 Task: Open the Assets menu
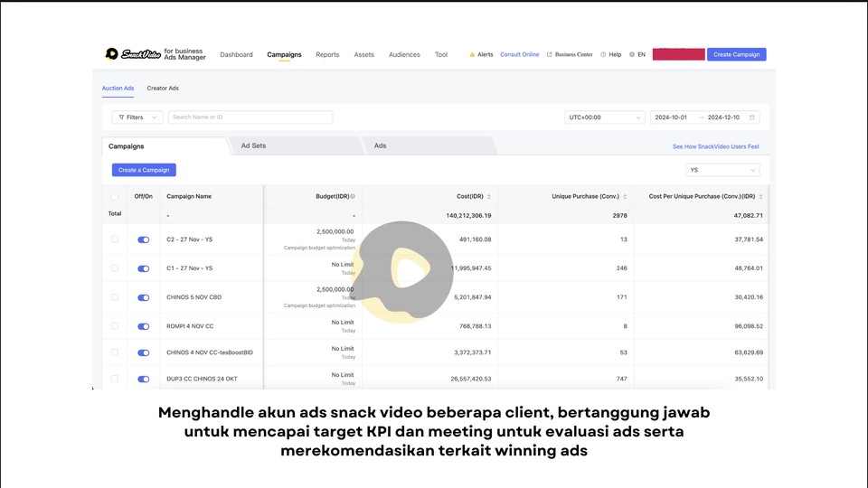click(363, 55)
